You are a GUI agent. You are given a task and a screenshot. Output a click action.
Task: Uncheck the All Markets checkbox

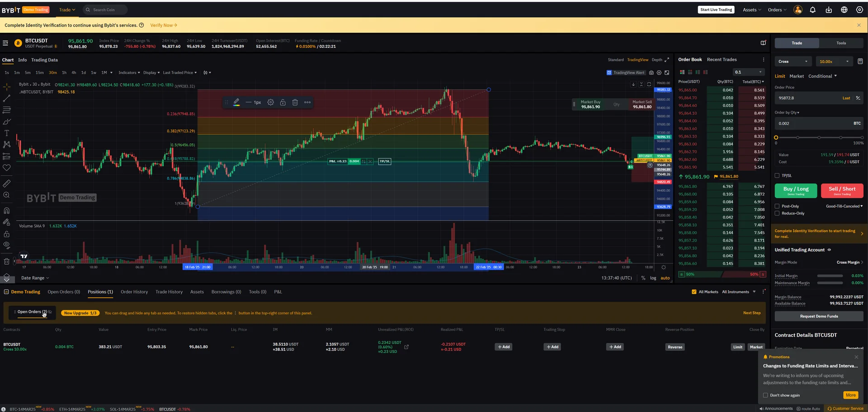(694, 292)
